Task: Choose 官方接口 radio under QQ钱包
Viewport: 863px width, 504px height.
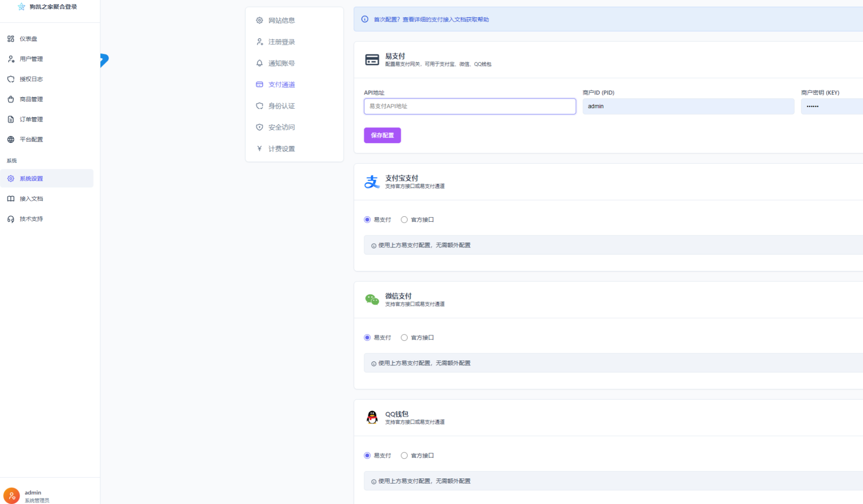Action: pos(404,456)
